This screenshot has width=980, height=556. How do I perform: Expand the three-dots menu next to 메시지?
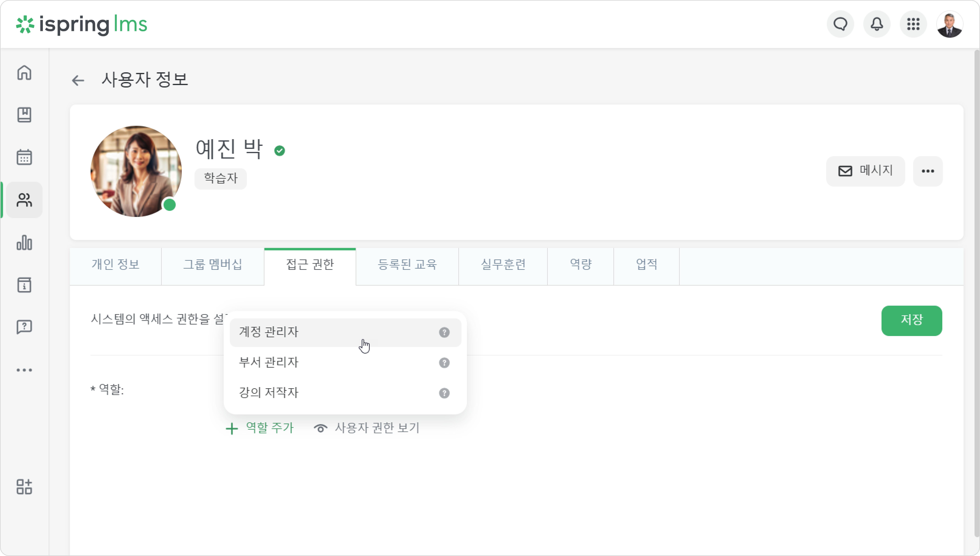[x=928, y=171]
